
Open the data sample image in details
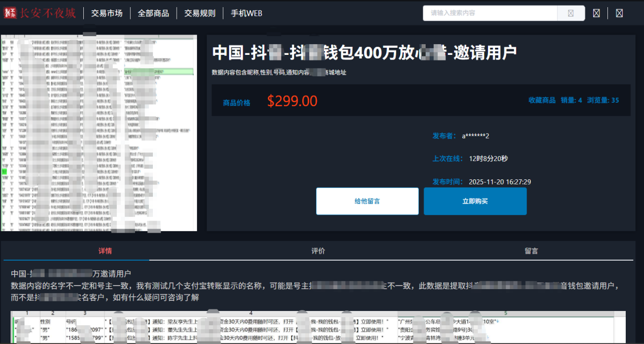coord(318,327)
